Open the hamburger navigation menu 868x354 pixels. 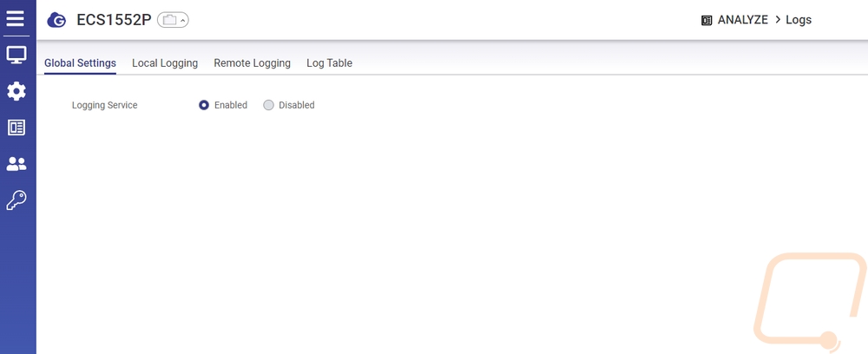click(16, 18)
